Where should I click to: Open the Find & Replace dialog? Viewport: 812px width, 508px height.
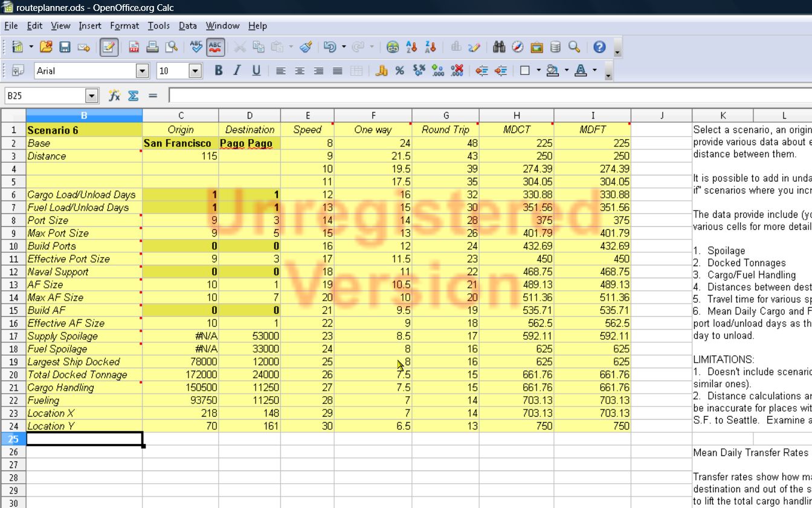499,47
